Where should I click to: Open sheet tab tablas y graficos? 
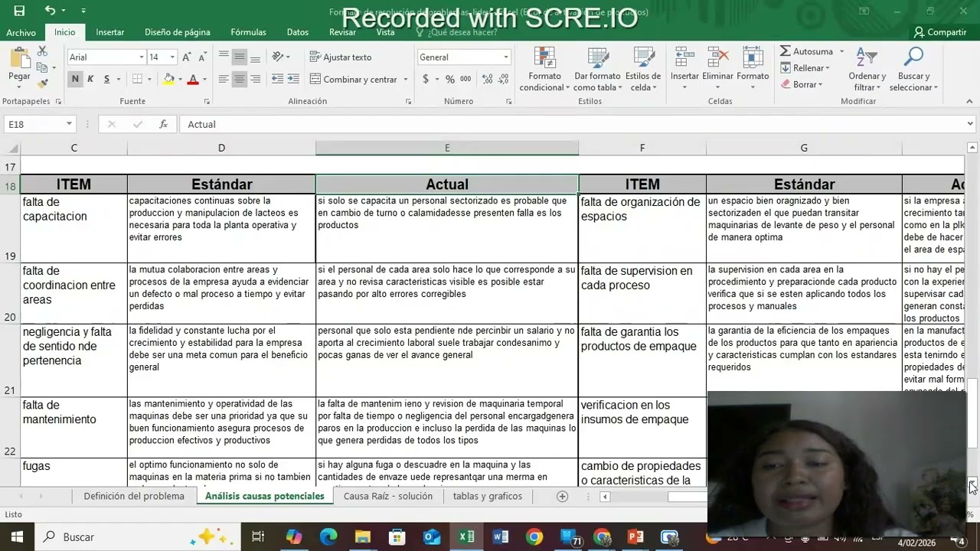coord(488,496)
